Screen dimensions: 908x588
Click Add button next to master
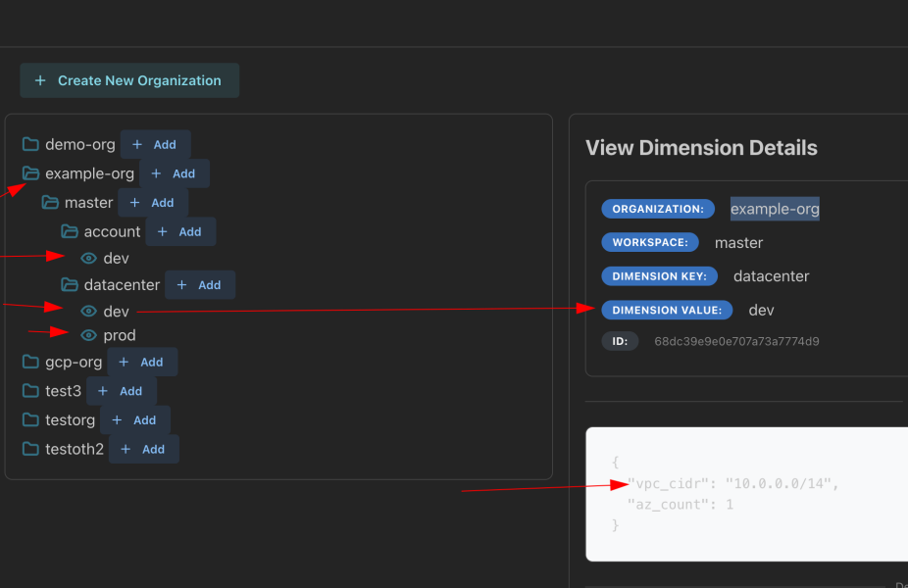(153, 203)
